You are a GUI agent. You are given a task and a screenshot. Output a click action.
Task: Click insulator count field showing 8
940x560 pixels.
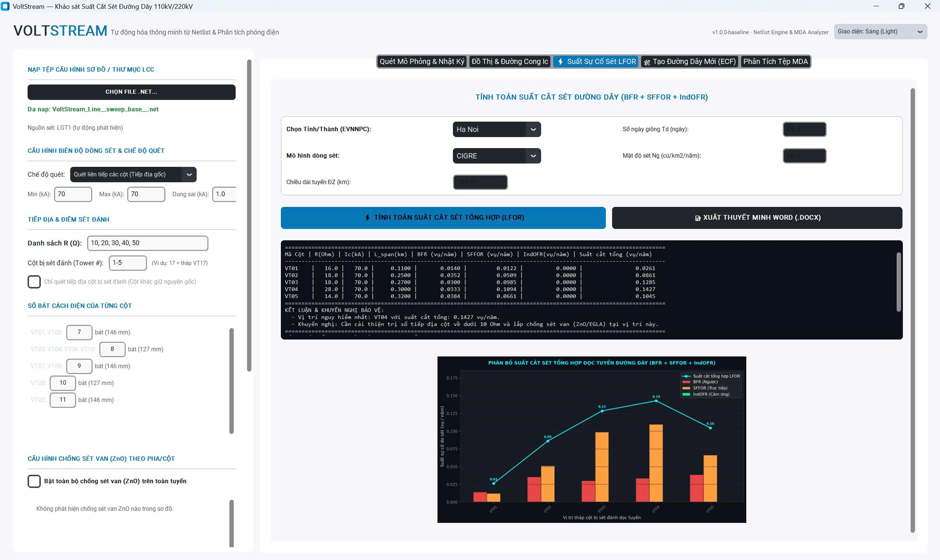pos(112,349)
